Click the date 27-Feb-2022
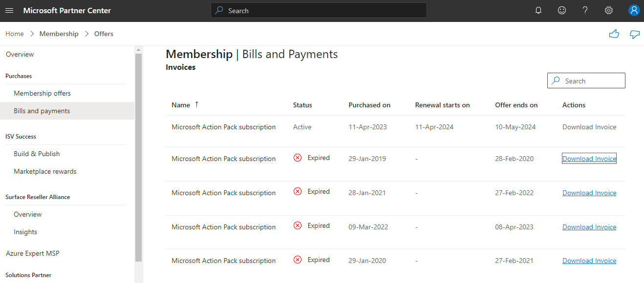 tap(515, 193)
